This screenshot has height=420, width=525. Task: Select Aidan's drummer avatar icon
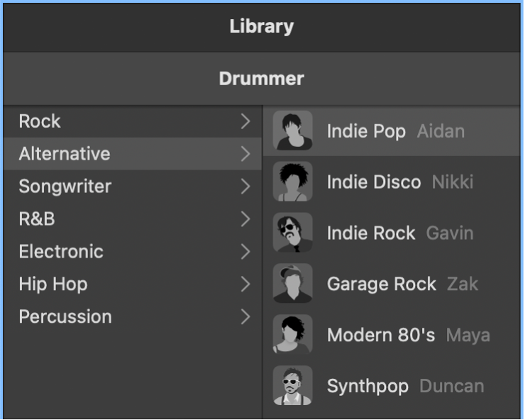(x=292, y=131)
